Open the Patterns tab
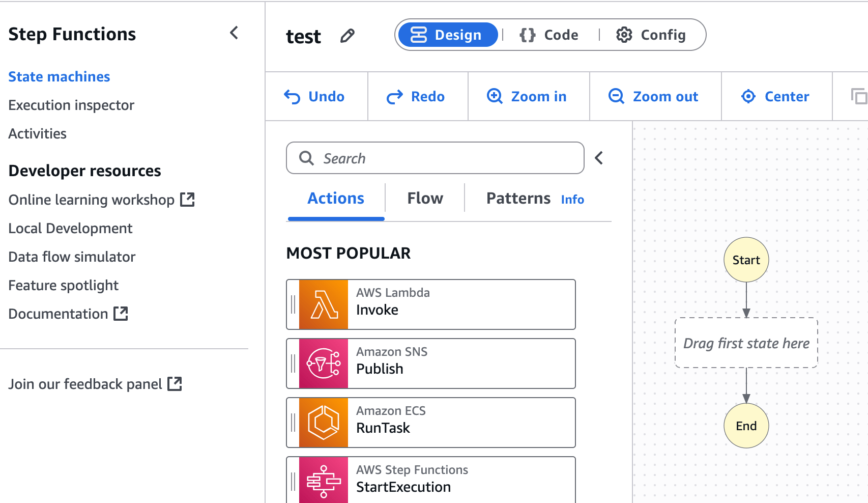This screenshot has width=868, height=503. coord(518,199)
